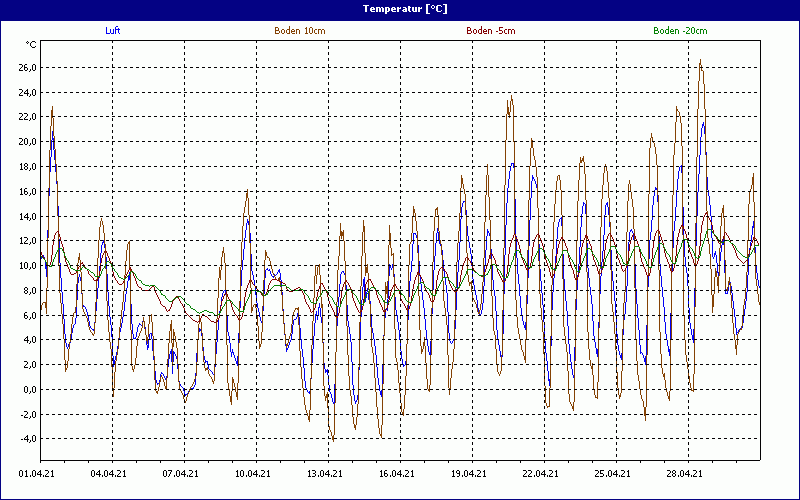This screenshot has height=500, width=800.
Task: Select the 04.04.21 date label
Action: [x=109, y=474]
